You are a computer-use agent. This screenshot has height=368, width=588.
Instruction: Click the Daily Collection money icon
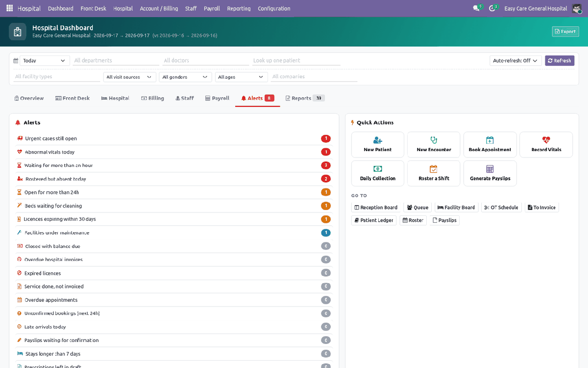click(x=378, y=169)
